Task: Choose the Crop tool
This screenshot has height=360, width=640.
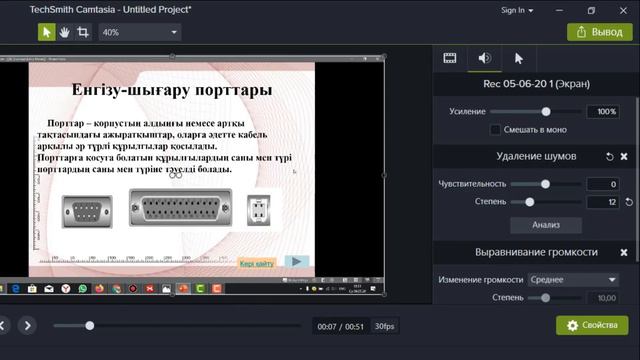Action: (x=83, y=32)
